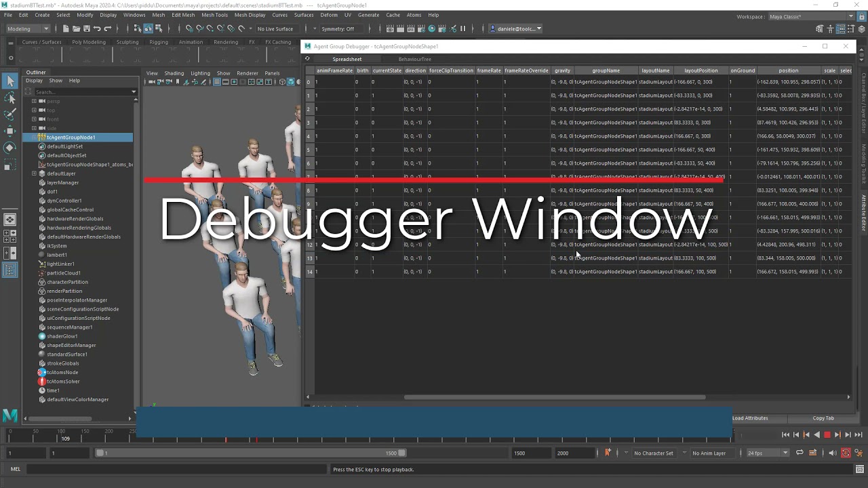Click the Load Attributes button
The image size is (868, 488).
(750, 418)
